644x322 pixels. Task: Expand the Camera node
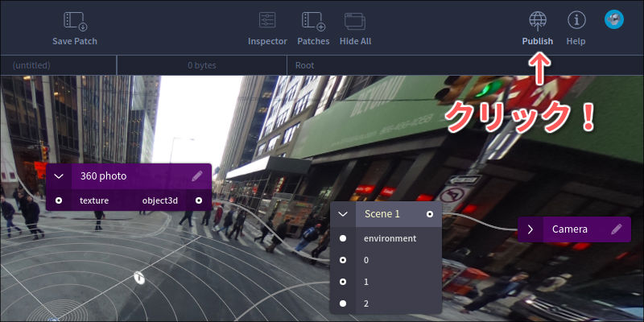coord(530,229)
